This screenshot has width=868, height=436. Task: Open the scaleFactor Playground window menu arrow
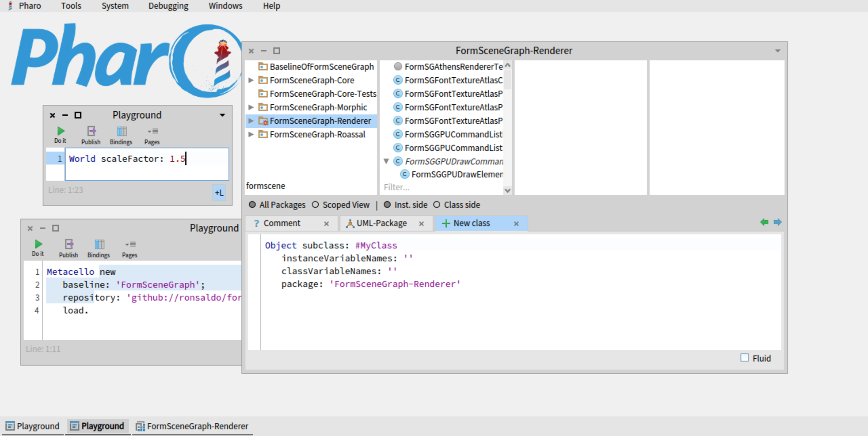pos(222,115)
